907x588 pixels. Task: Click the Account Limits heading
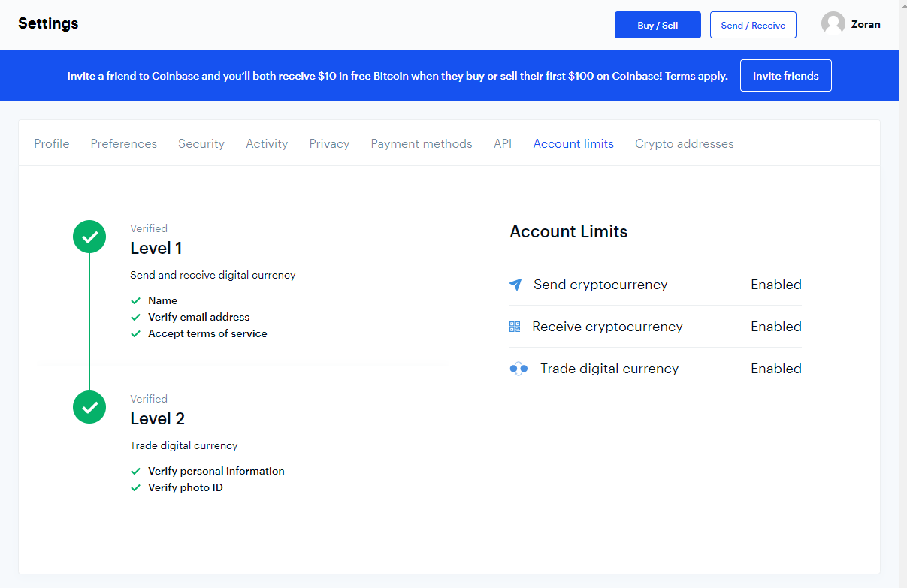pyautogui.click(x=569, y=231)
